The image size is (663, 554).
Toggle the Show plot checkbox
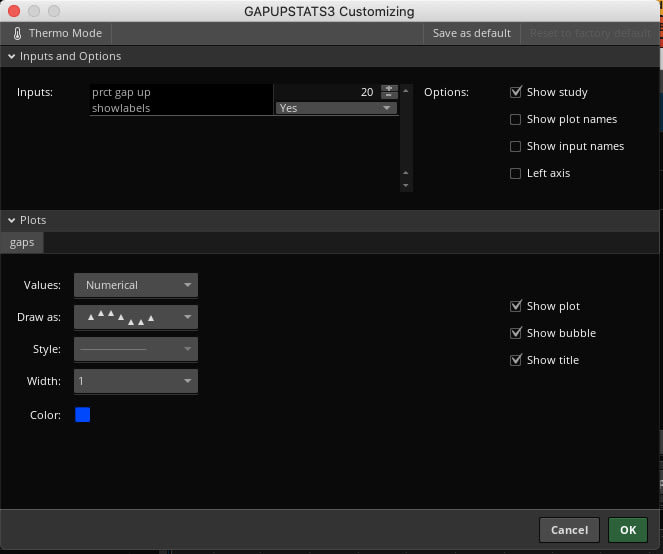point(515,306)
